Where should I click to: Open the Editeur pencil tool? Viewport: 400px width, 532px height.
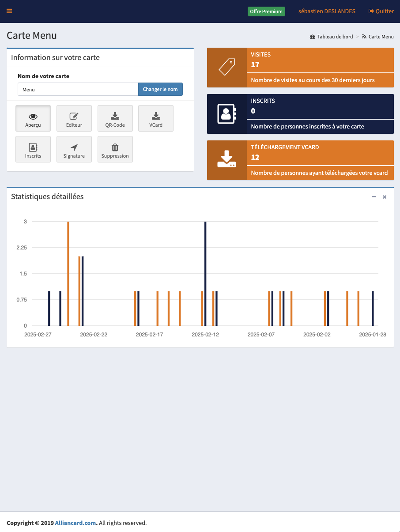pos(74,118)
